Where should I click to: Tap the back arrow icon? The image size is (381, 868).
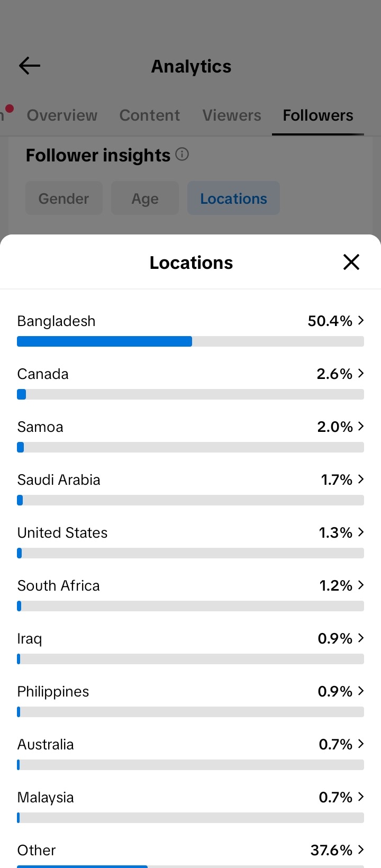pos(30,66)
